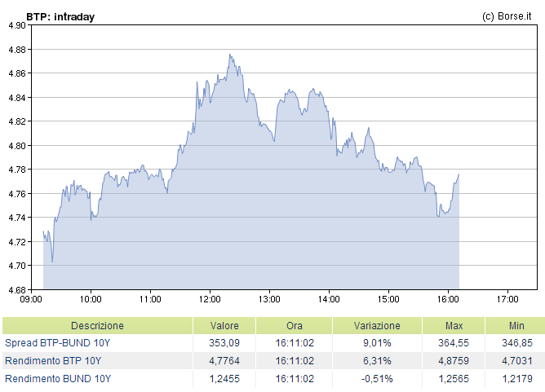Click the Min column header

point(516,325)
